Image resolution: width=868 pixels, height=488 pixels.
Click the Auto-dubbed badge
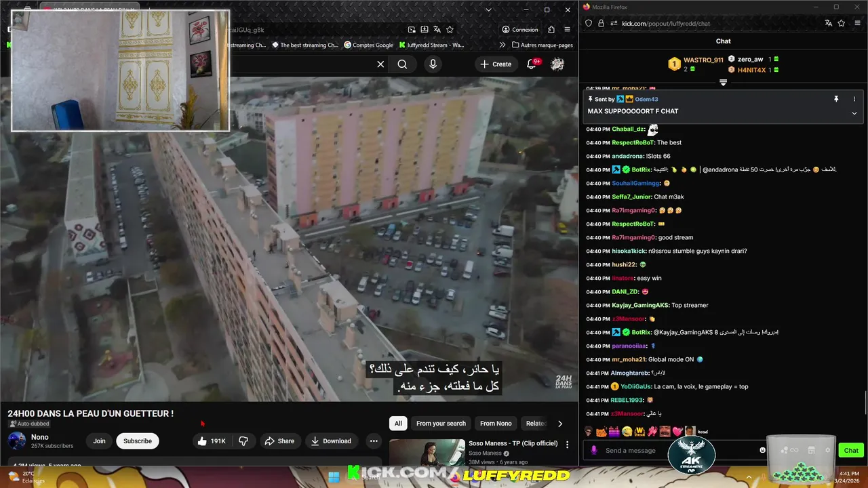coord(28,424)
